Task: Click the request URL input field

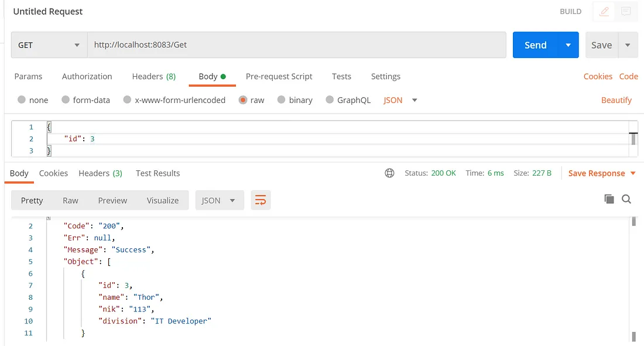Action: point(297,45)
